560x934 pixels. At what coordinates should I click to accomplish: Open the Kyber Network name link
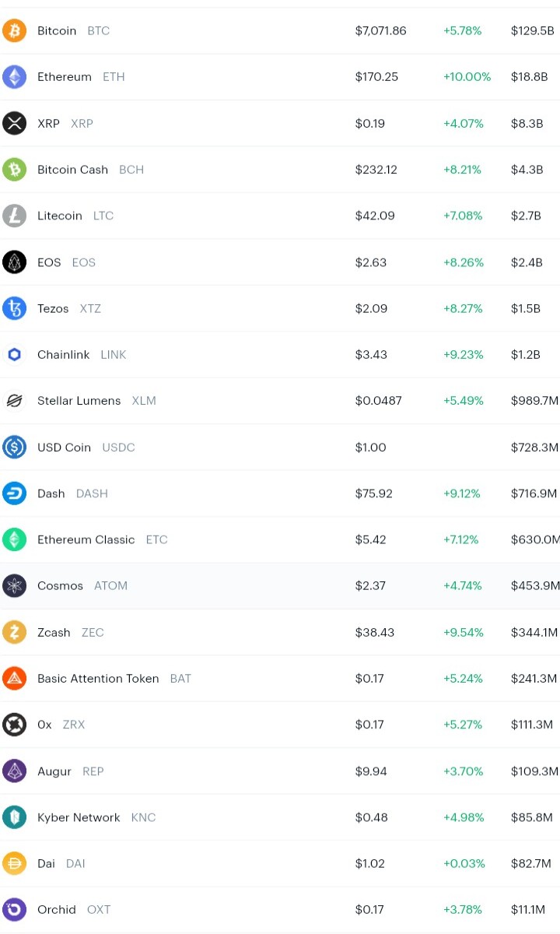(79, 817)
